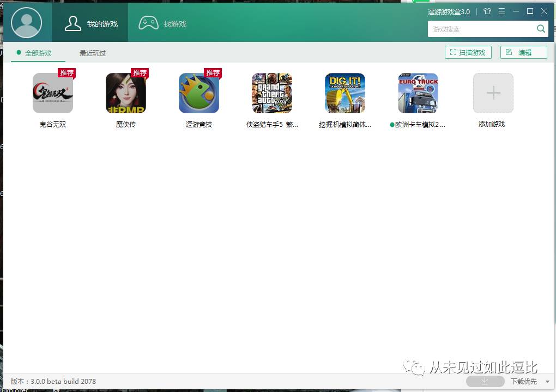The height and width of the screenshot is (392, 556).
Task: Select the 全部游戏 sub-tab
Action: [38, 53]
